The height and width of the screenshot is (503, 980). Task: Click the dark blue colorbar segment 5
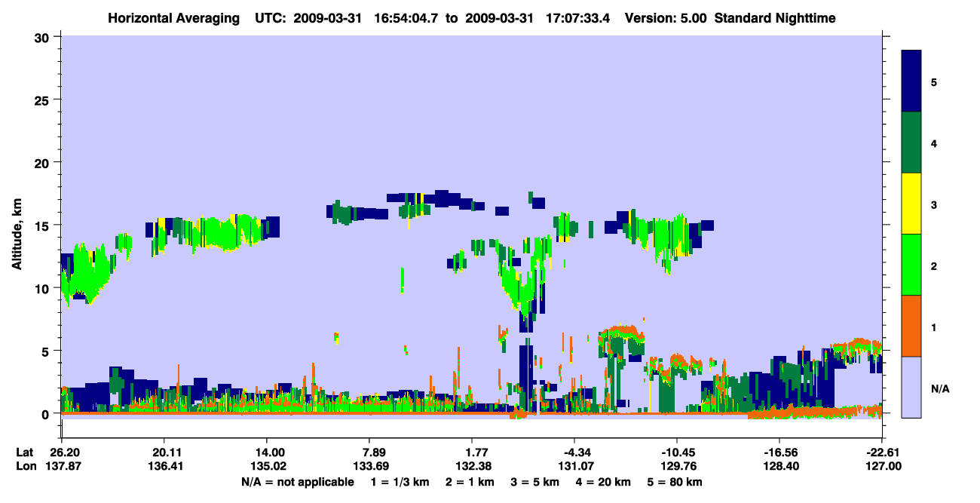click(911, 81)
